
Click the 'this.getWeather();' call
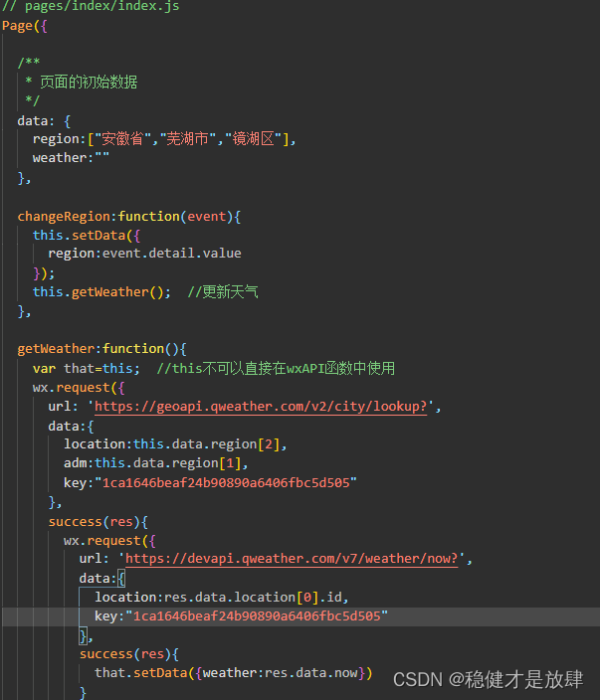click(x=101, y=292)
